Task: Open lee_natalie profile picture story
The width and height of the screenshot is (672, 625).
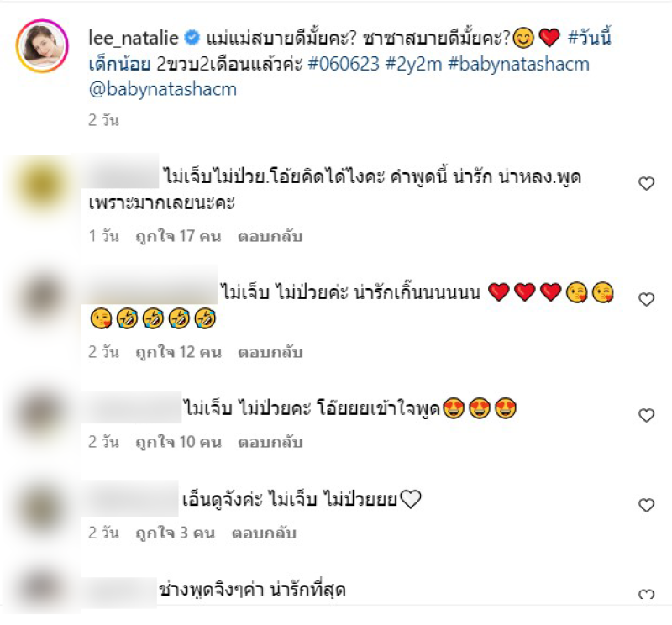Action: click(42, 45)
